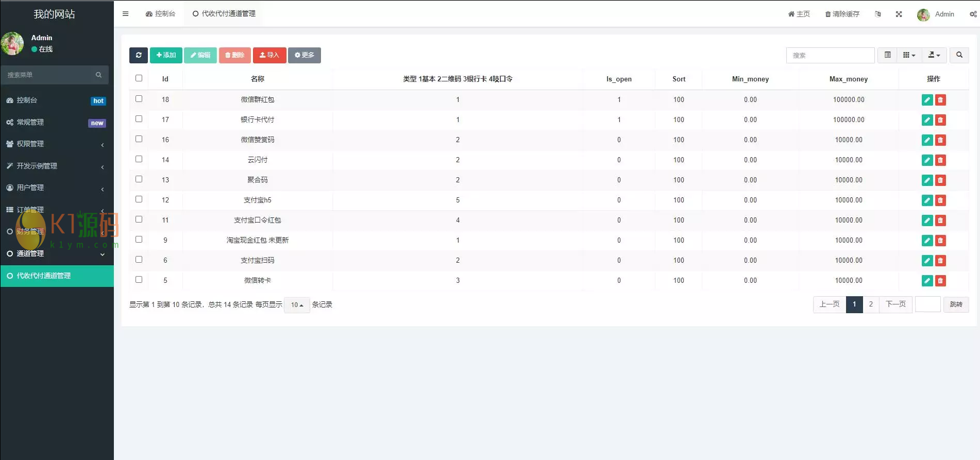Delete row 微信群红包 with red trash icon
The height and width of the screenshot is (460, 980).
(x=940, y=100)
